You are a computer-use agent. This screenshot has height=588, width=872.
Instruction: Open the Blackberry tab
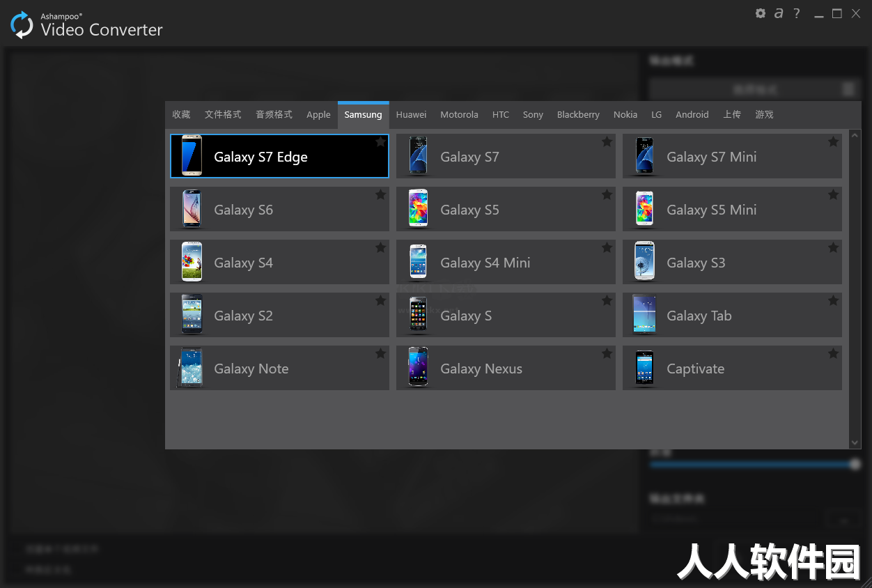point(578,115)
